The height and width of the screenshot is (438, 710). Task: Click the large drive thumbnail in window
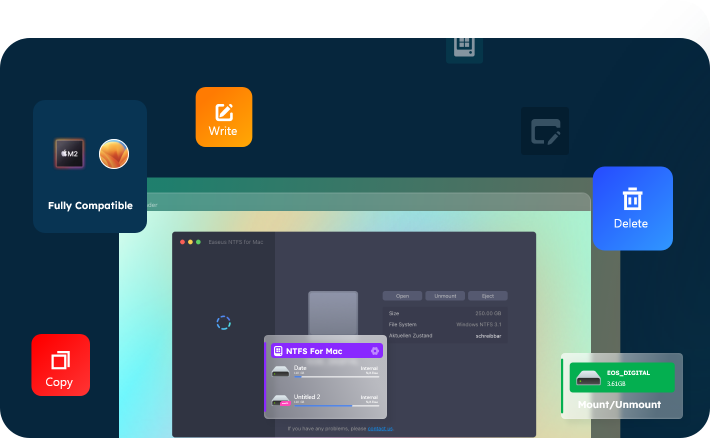[x=333, y=314]
